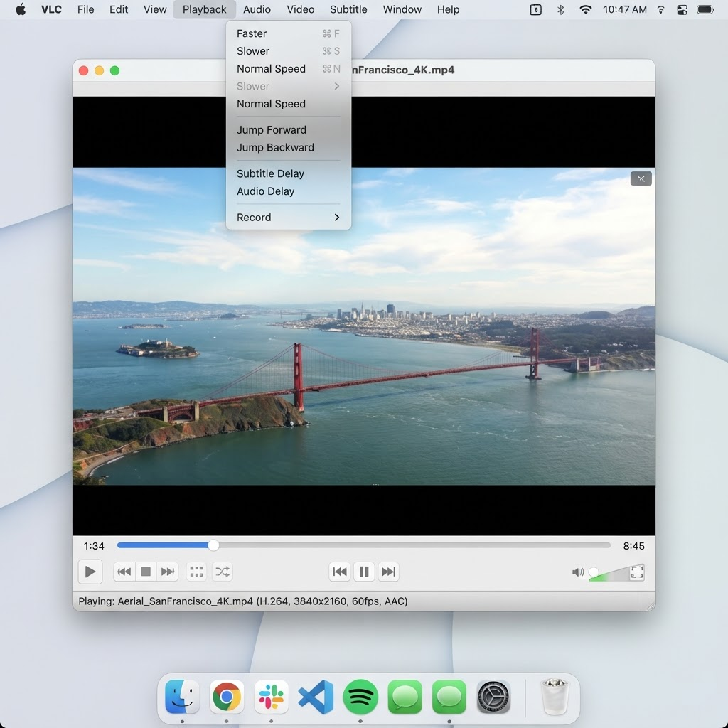Open System Settings from the Dock
Viewport: 728px width, 728px height.
coord(493,697)
